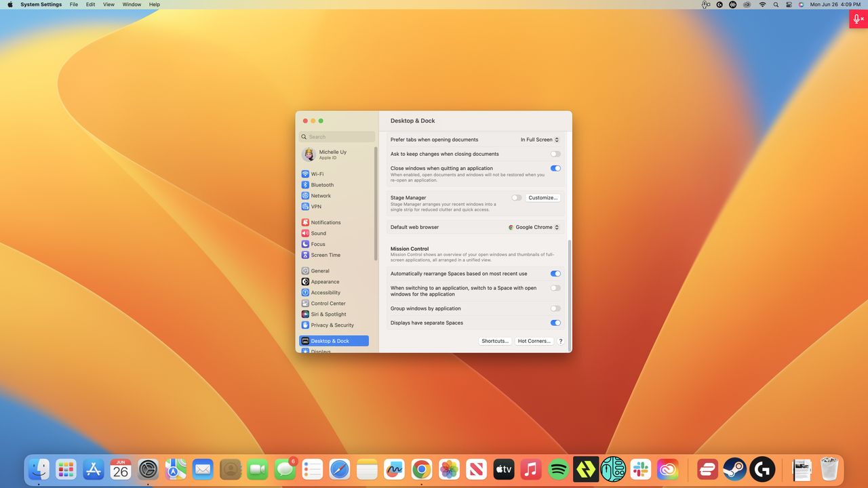868x488 pixels.
Task: Open Stage Manager Customize button
Action: pos(542,198)
